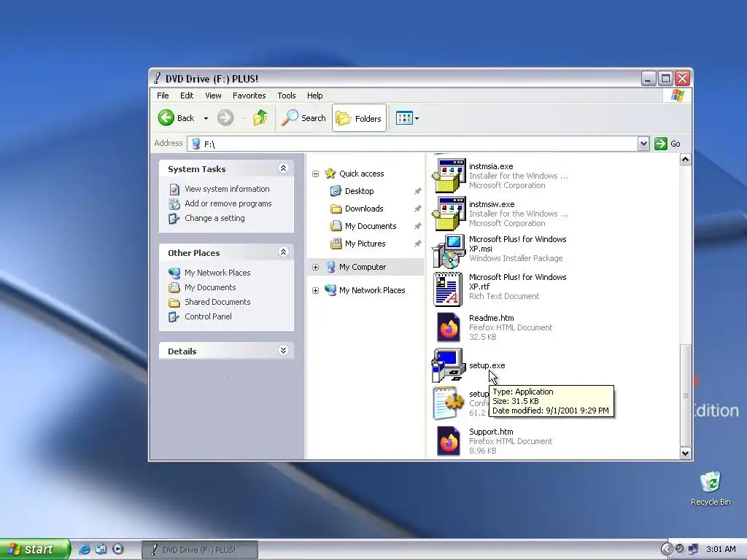Open the Start menu

click(x=34, y=549)
